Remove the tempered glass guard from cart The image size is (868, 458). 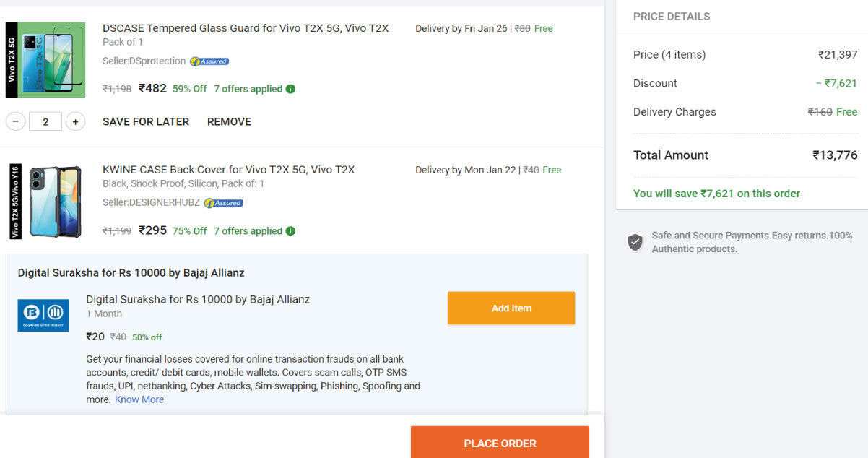[229, 121]
